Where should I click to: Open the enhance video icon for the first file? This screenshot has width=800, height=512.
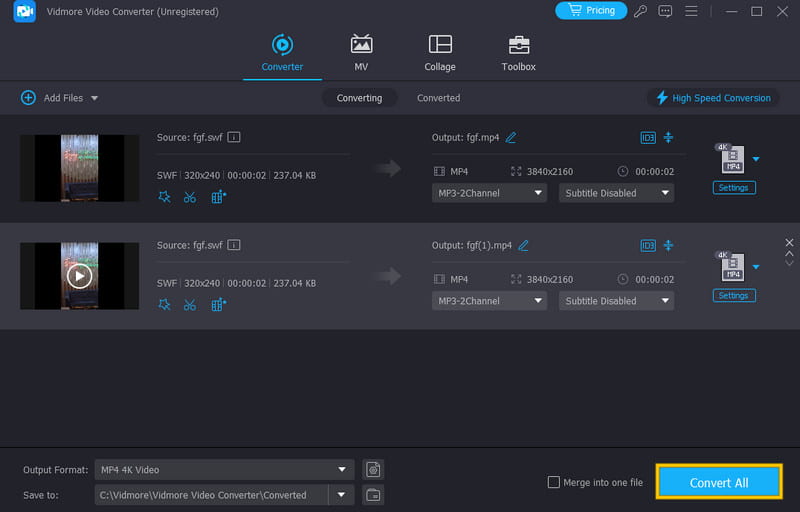(x=219, y=197)
